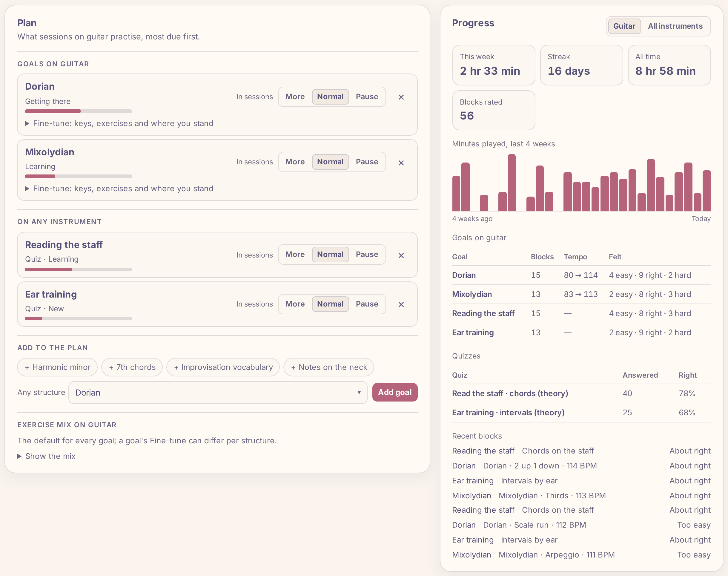The image size is (728, 576).
Task: Click the Ear training row in goals table
Action: [581, 333]
